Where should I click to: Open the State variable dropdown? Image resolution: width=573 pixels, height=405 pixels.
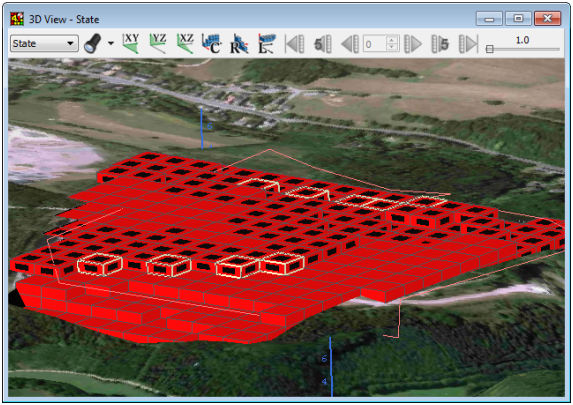pos(44,43)
